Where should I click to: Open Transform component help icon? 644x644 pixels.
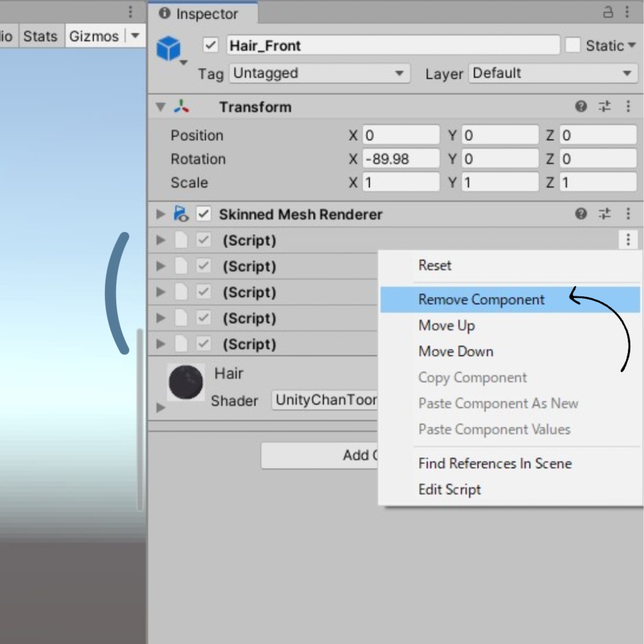point(580,107)
